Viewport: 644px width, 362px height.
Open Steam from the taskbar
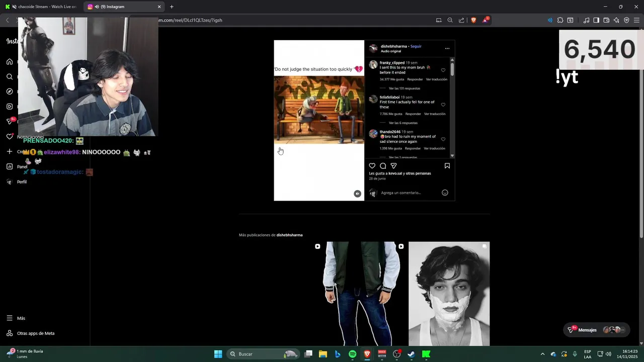(x=411, y=354)
